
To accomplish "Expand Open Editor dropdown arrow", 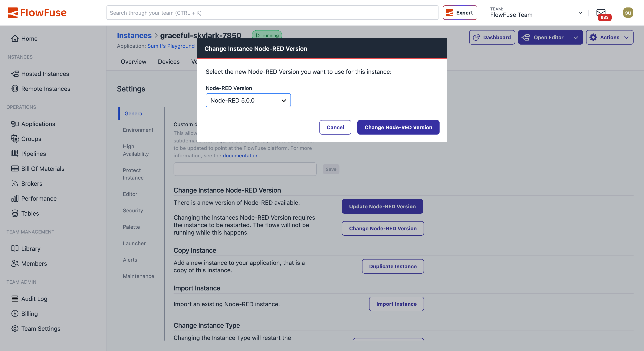I will point(576,37).
